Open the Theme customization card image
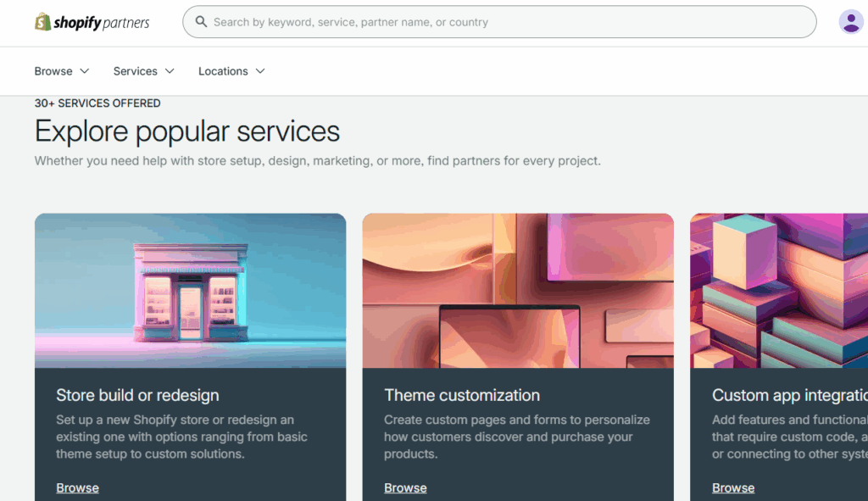 tap(518, 290)
